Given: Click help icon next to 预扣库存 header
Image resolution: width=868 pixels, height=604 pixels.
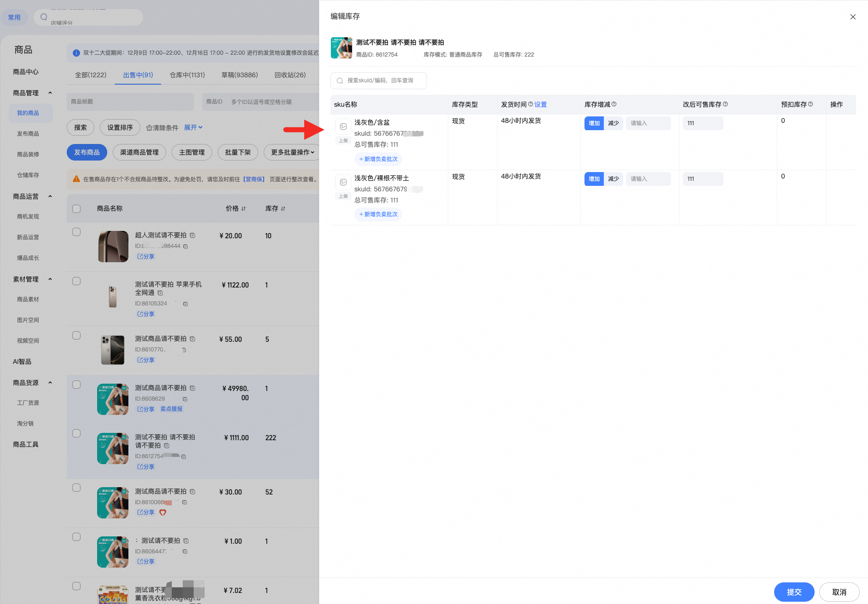Looking at the screenshot, I should click(810, 104).
